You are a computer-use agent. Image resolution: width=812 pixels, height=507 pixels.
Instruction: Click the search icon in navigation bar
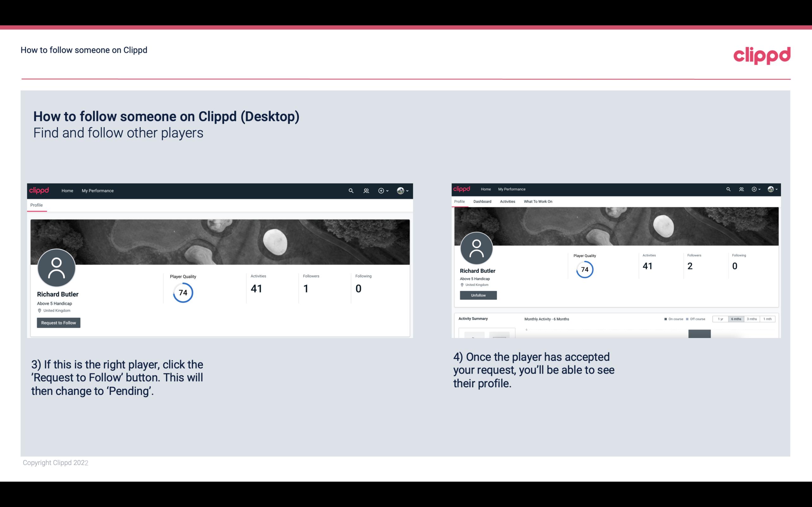351,190
